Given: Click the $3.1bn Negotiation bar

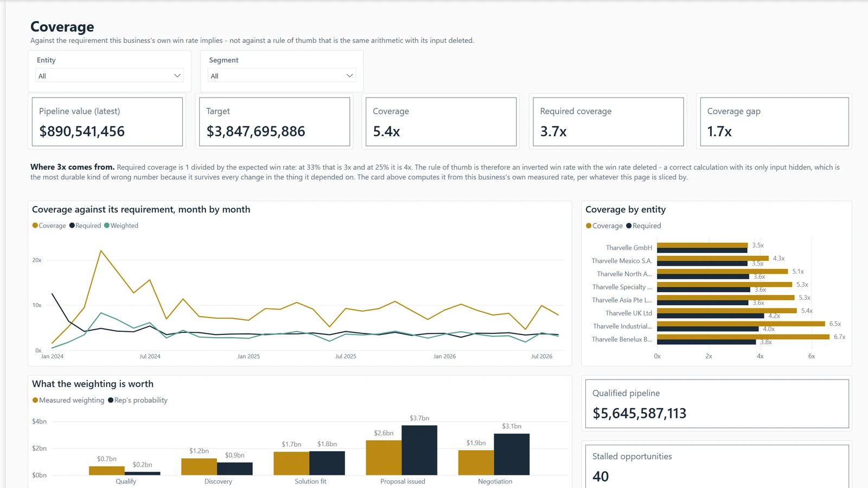Looking at the screenshot, I should [512, 454].
